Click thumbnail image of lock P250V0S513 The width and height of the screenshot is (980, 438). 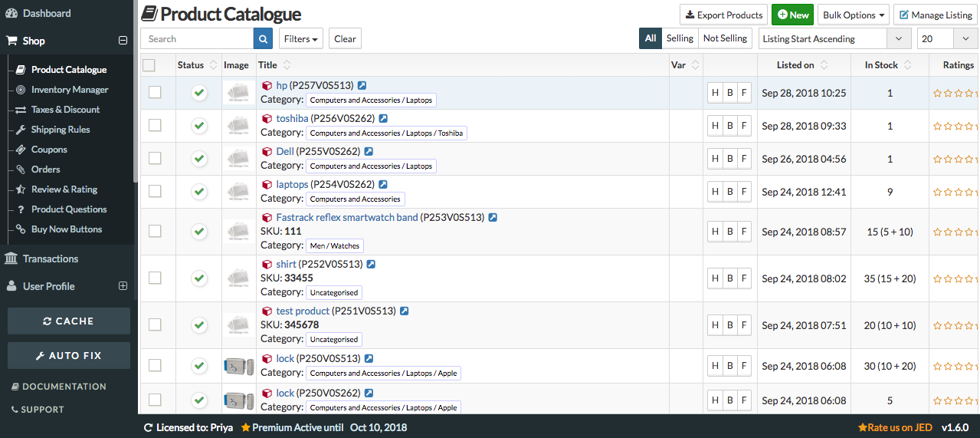point(239,366)
